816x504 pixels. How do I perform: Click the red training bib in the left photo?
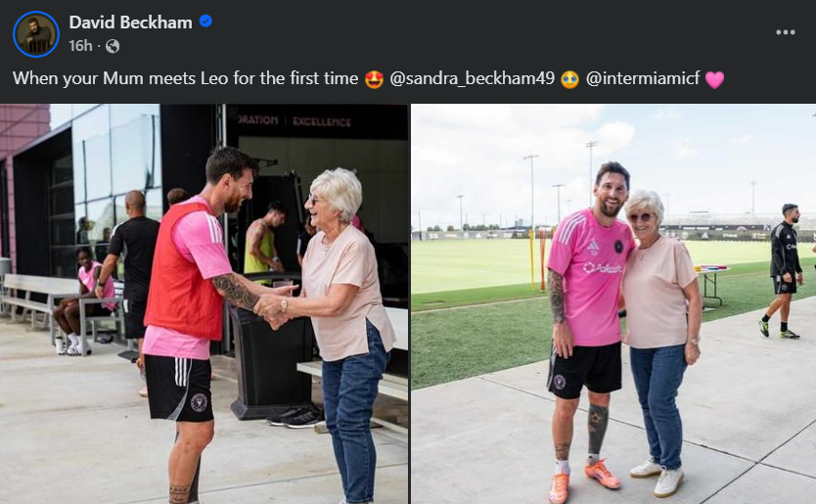(184, 271)
